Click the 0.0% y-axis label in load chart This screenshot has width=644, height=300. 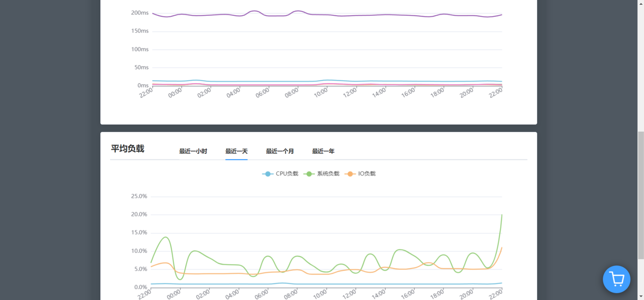click(x=141, y=287)
